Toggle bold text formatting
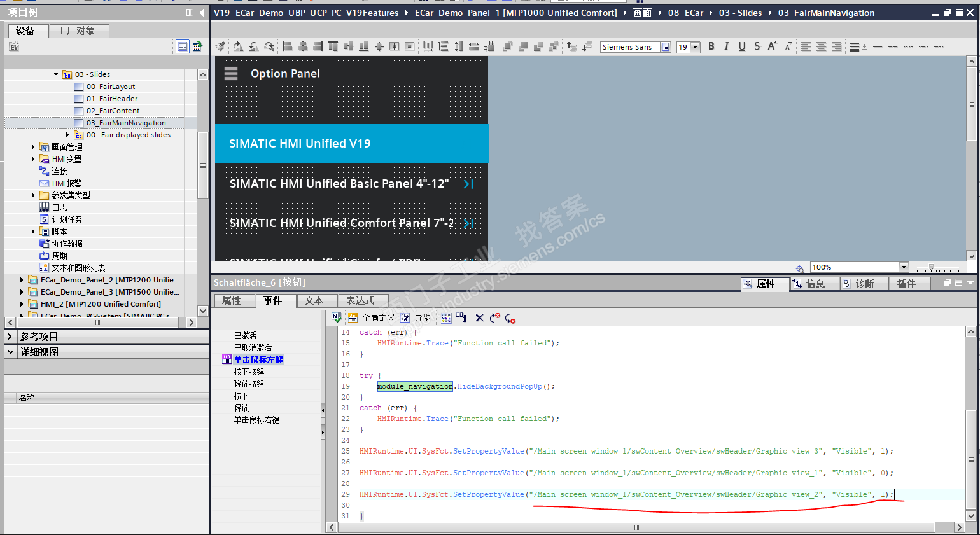980x535 pixels. 711,46
